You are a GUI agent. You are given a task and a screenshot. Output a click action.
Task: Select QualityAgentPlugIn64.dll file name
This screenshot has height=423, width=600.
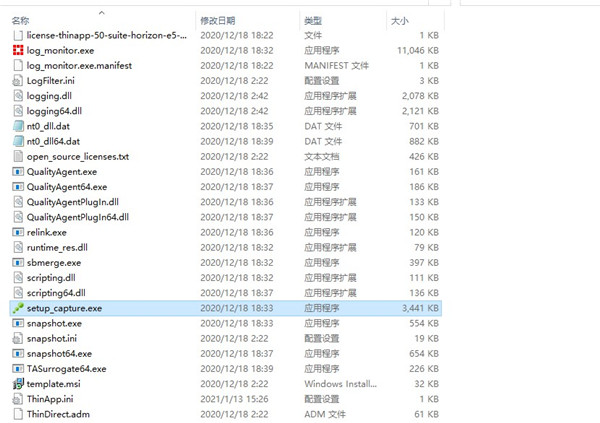point(78,217)
